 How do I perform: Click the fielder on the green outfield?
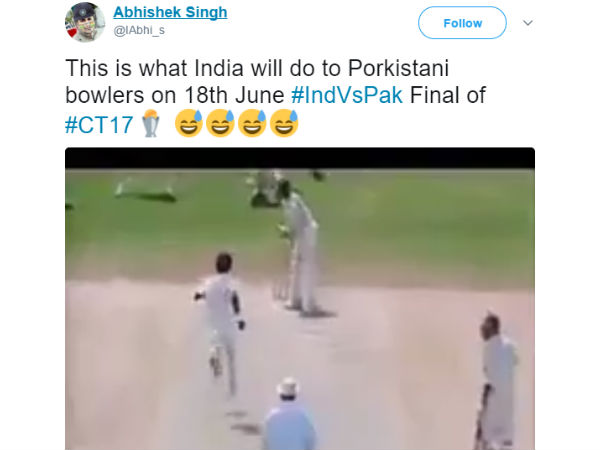pos(146,190)
